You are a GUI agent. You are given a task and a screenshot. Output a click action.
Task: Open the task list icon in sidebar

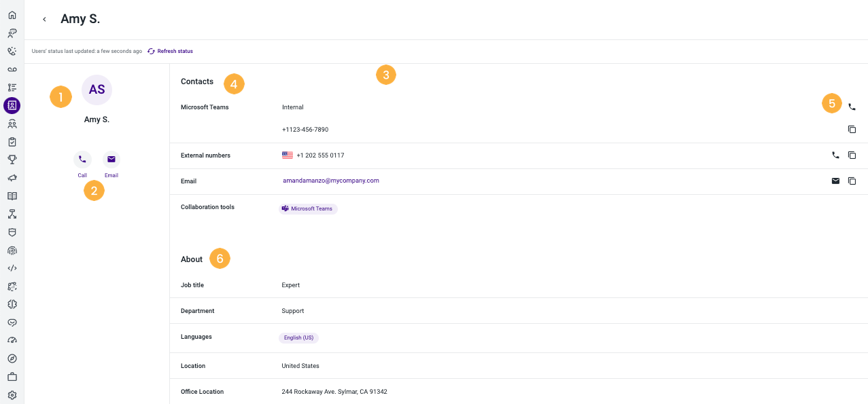12,87
